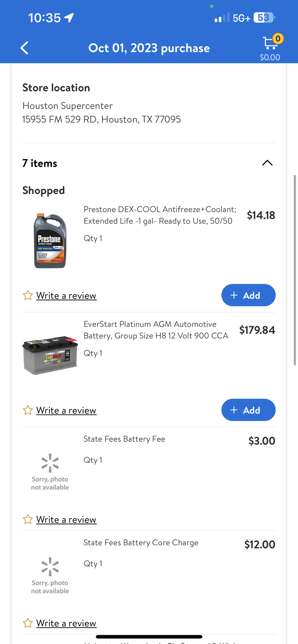Tap star icon beside EverStart review link
This screenshot has width=298, height=644.
click(x=28, y=410)
